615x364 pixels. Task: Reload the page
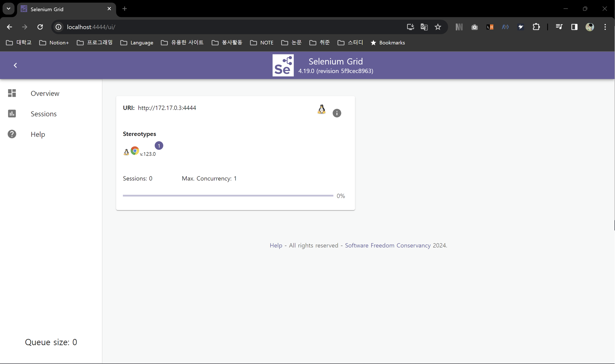[40, 27]
